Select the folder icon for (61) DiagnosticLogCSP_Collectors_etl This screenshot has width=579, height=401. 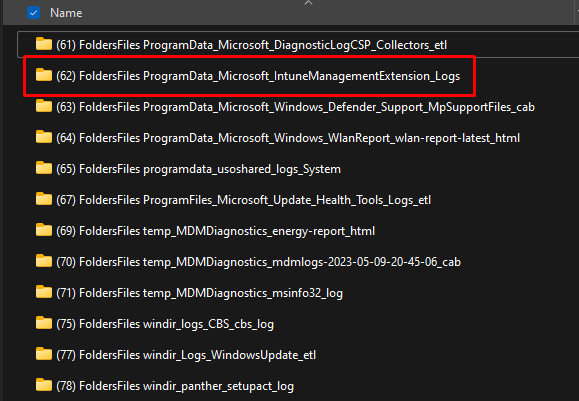pyautogui.click(x=44, y=44)
